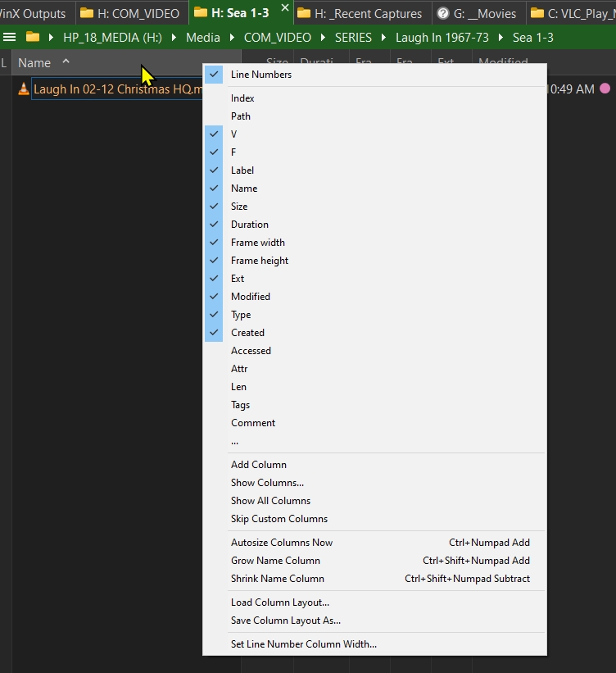Choose Grow Name Column
Screen dimensions: 616x673
[x=375, y=561]
